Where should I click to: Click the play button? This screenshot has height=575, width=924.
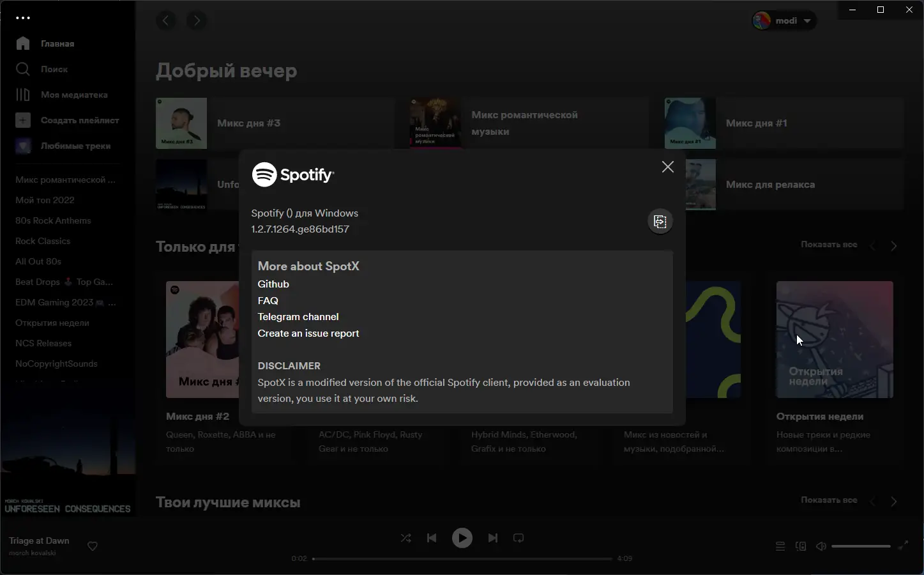pyautogui.click(x=462, y=538)
